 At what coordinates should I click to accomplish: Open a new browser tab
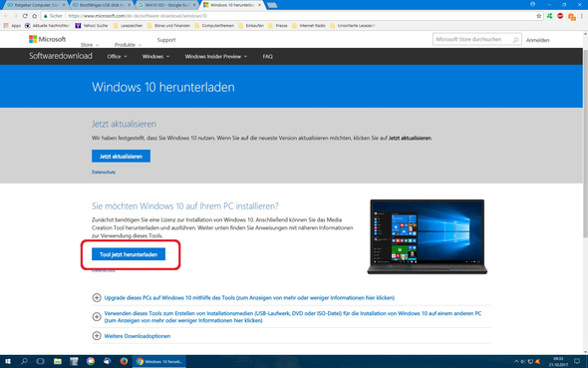coord(272,5)
